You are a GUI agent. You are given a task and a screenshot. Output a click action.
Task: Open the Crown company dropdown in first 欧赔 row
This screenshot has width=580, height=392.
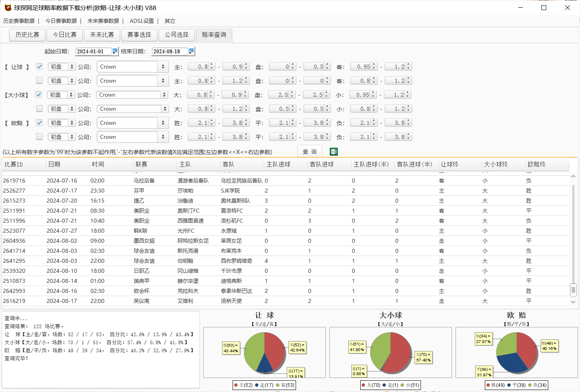click(x=132, y=123)
